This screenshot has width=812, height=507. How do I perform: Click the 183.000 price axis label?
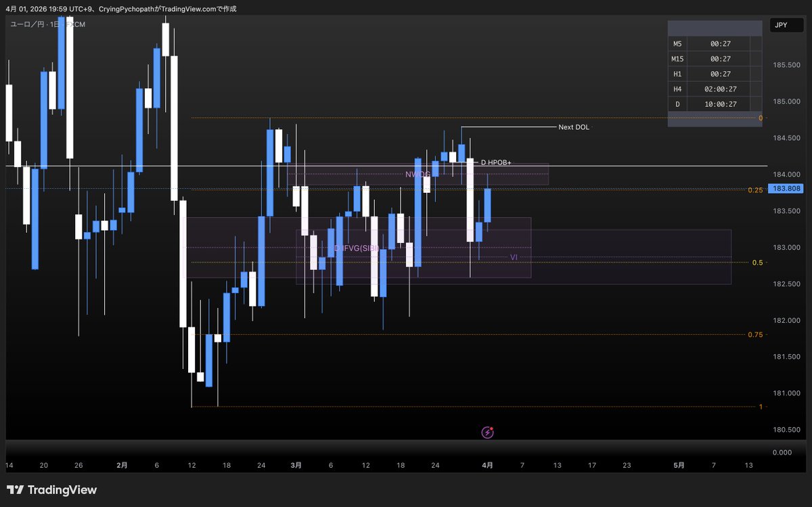(x=788, y=248)
